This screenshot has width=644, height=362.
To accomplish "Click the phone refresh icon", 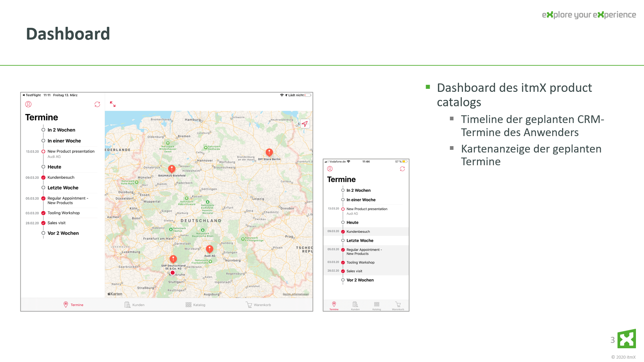I will point(402,169).
